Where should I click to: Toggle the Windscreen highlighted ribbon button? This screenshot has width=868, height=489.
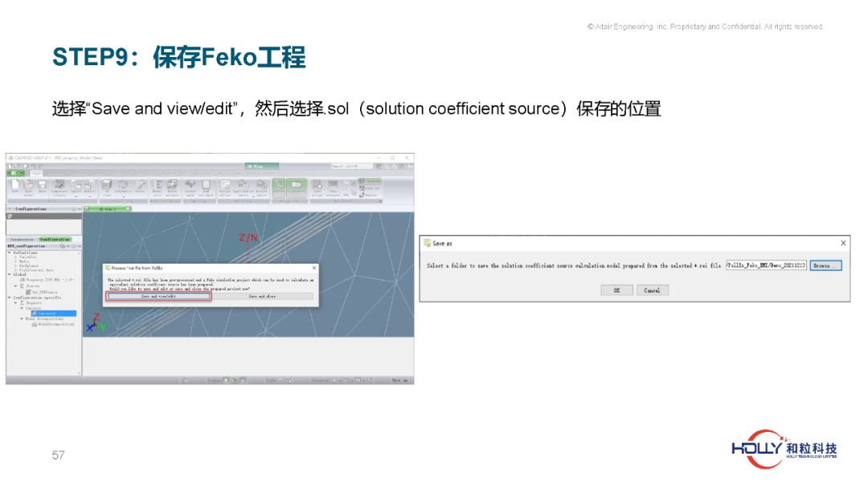(296, 187)
